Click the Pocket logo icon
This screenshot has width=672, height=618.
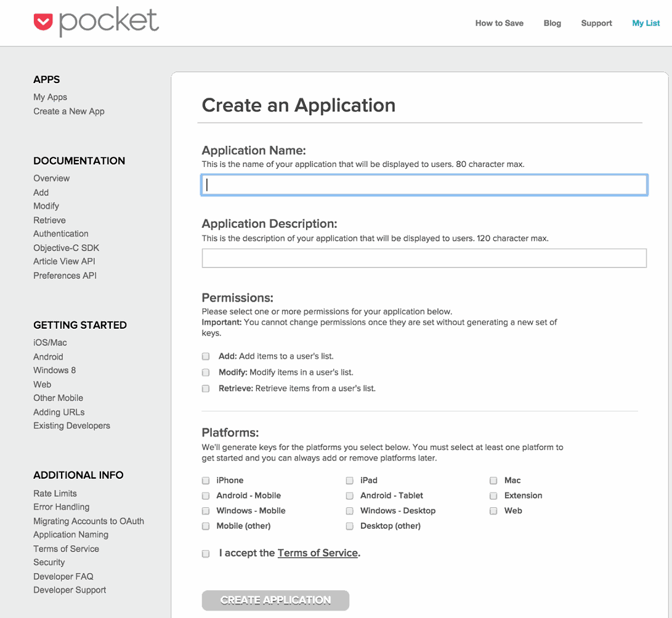click(43, 22)
